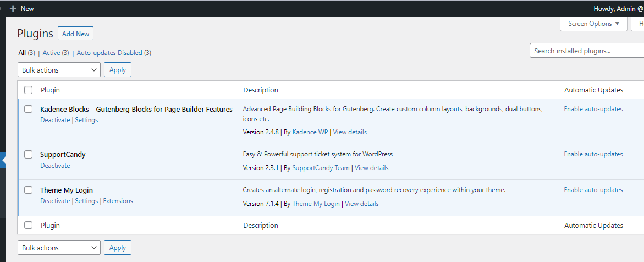
Task: Enable auto-updates for Theme My Login
Action: click(x=593, y=190)
